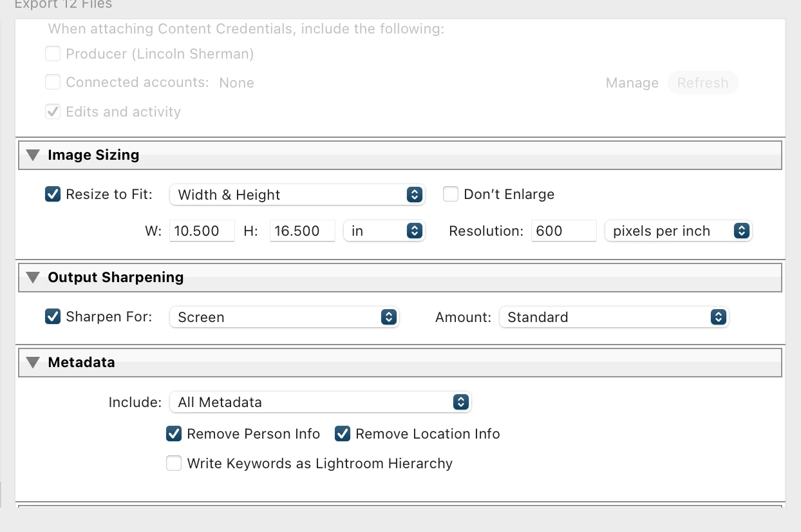Enable Write Keywords as Lightroom Hierarchy
The width and height of the screenshot is (801, 532).
tap(174, 464)
